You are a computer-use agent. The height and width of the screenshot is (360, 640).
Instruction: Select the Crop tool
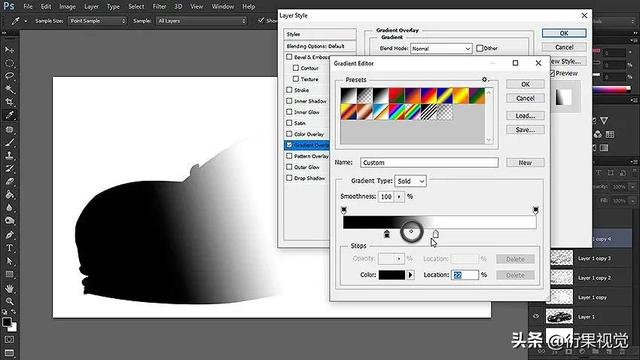(x=9, y=102)
